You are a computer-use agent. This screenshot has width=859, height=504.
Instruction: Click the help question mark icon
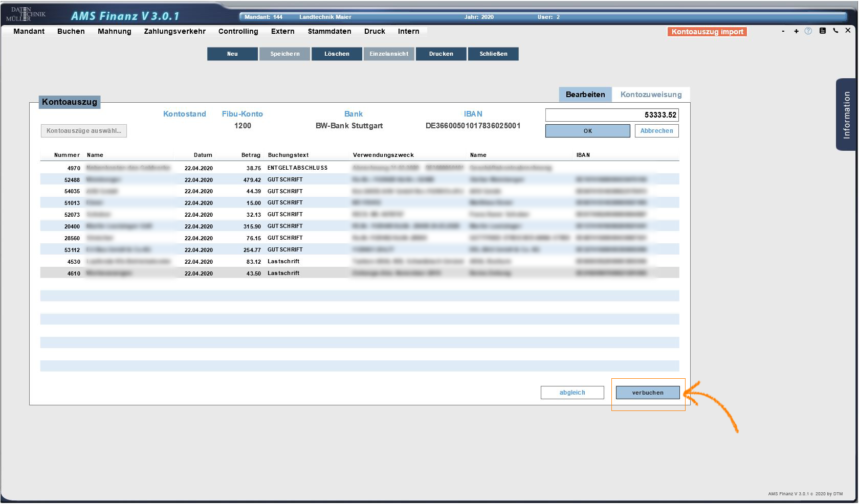808,31
